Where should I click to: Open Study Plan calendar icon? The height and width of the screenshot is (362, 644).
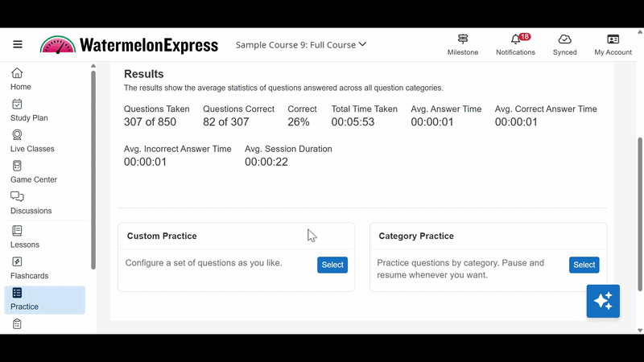17,104
